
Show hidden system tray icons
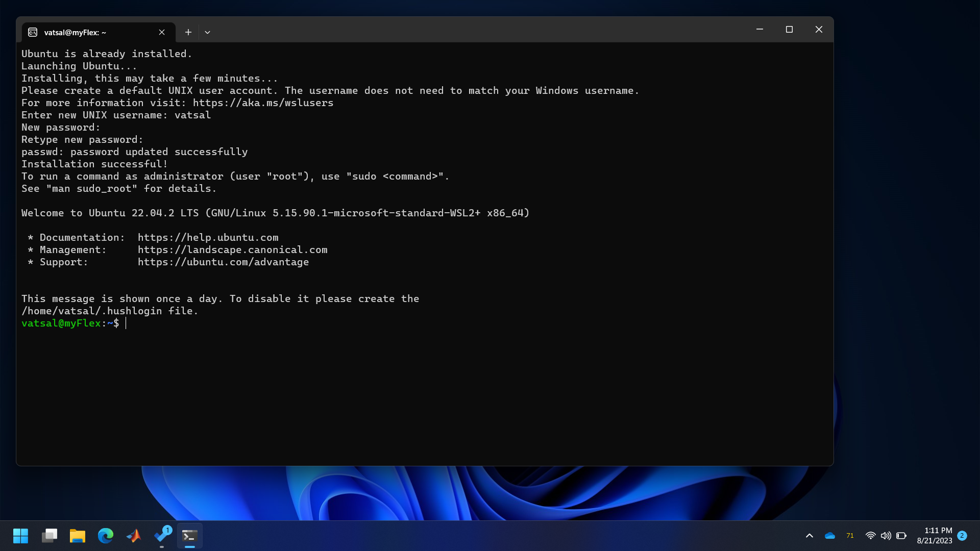coord(810,536)
